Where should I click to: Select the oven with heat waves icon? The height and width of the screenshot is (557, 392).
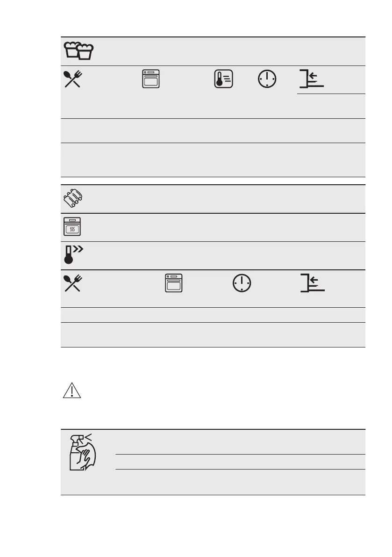[72, 227]
